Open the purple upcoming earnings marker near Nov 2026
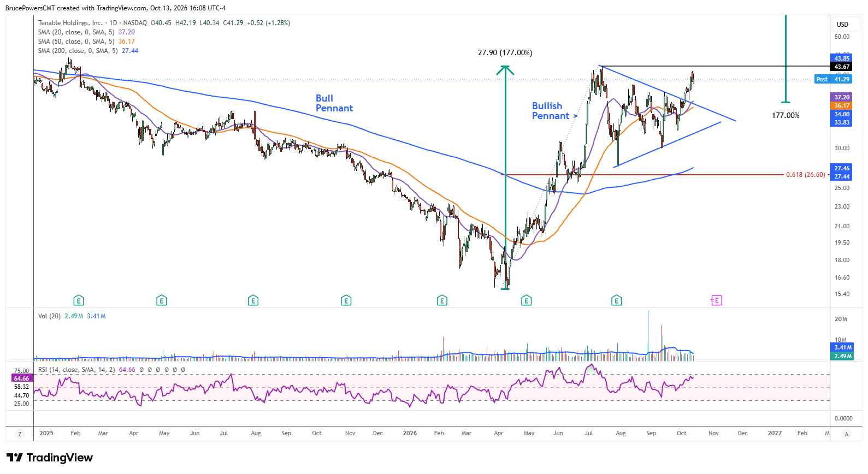The height and width of the screenshot is (474, 868). [716, 300]
